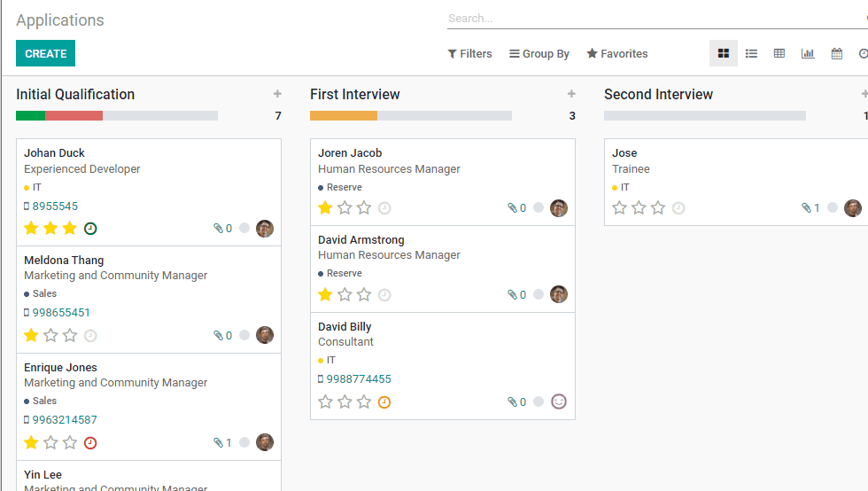This screenshot has height=491, width=868.
Task: Open the Graph view
Action: [808, 53]
